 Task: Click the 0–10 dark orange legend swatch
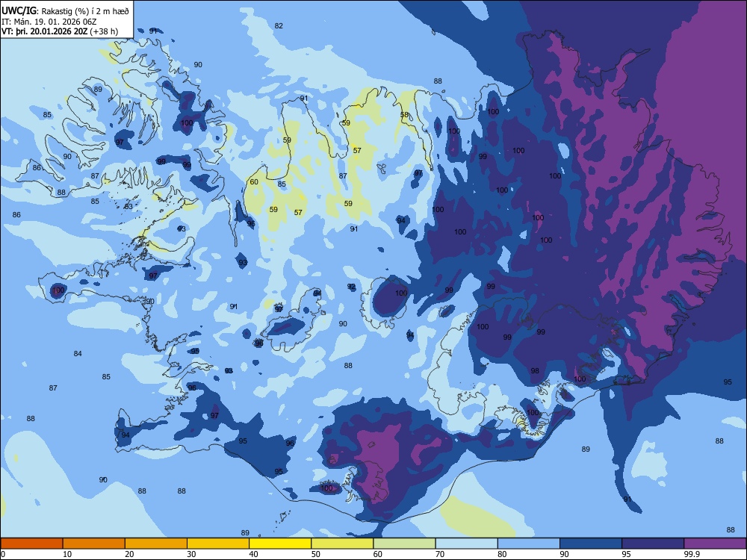point(31,544)
